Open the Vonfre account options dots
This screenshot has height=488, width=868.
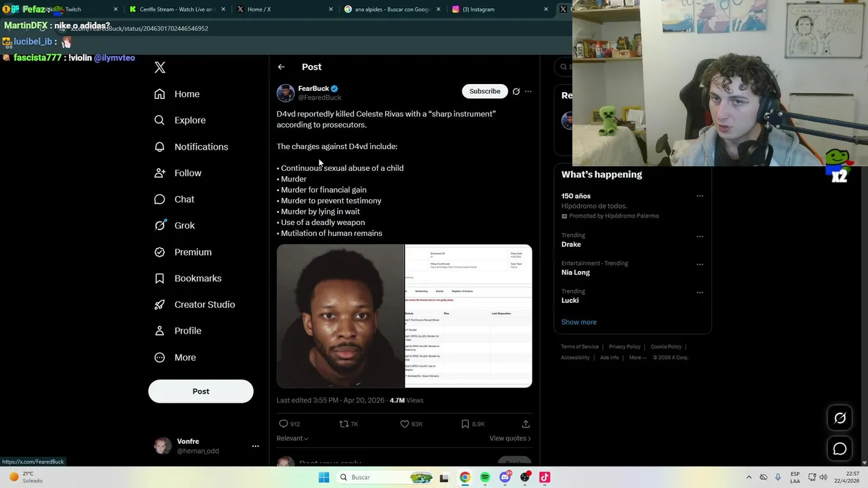pos(256,446)
